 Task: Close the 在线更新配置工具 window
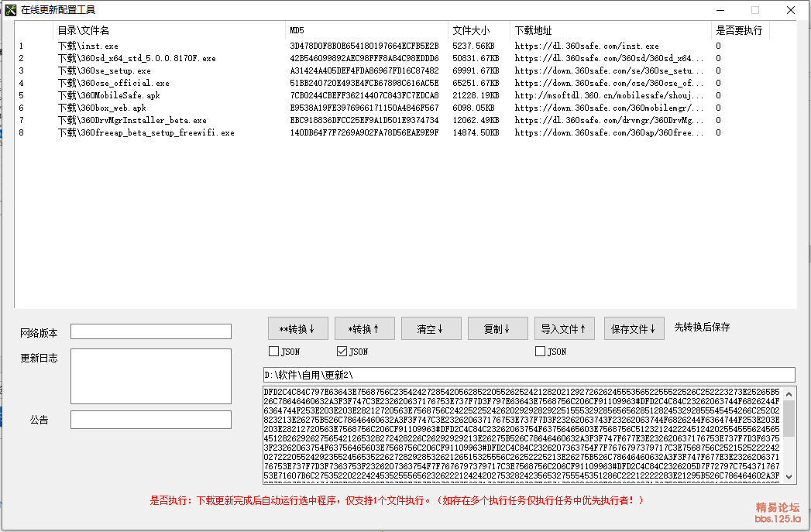click(790, 10)
